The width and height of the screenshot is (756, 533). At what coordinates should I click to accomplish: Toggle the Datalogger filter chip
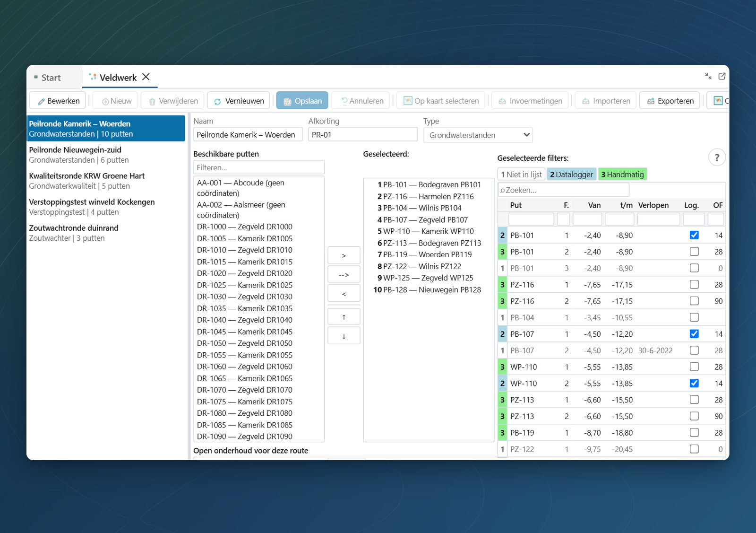coord(571,175)
